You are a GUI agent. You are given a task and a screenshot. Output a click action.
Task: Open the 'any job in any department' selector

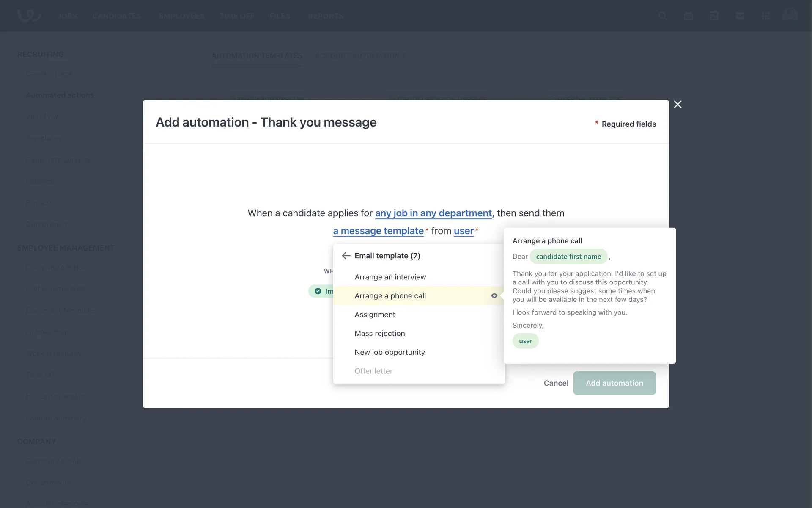click(433, 213)
